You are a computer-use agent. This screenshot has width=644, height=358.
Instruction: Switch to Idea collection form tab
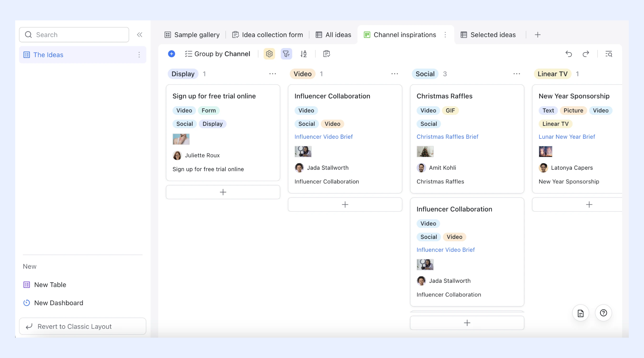tap(267, 35)
